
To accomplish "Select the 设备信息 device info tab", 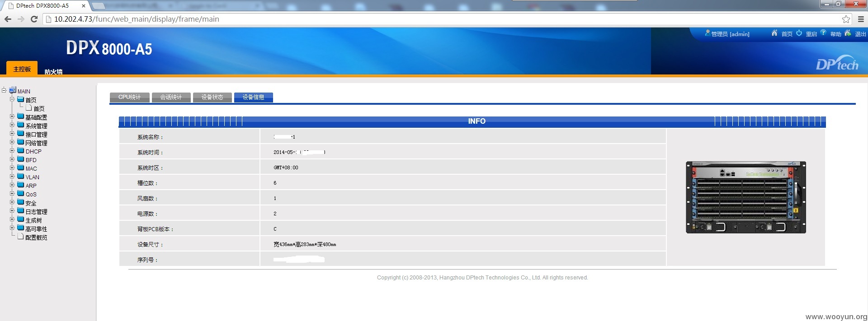I will [253, 98].
